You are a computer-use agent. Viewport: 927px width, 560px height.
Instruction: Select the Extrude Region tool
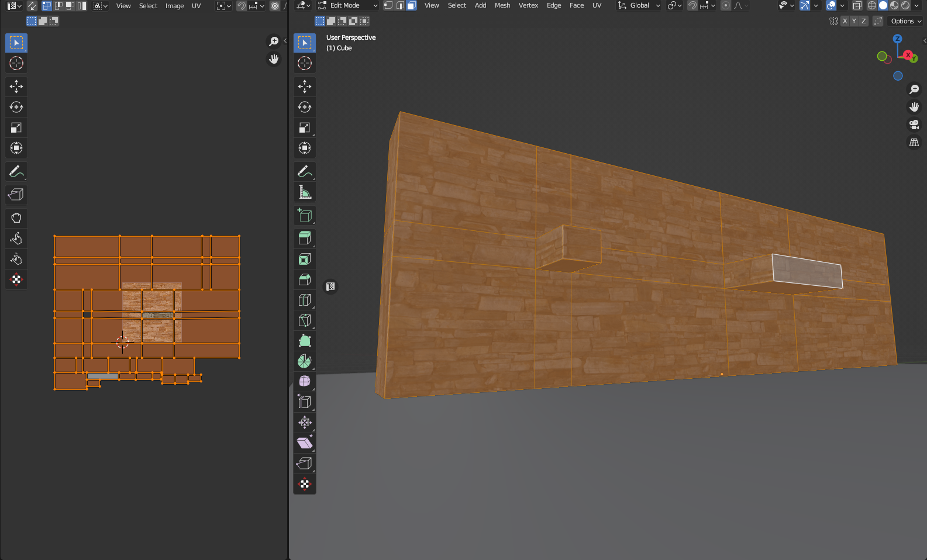[305, 238]
